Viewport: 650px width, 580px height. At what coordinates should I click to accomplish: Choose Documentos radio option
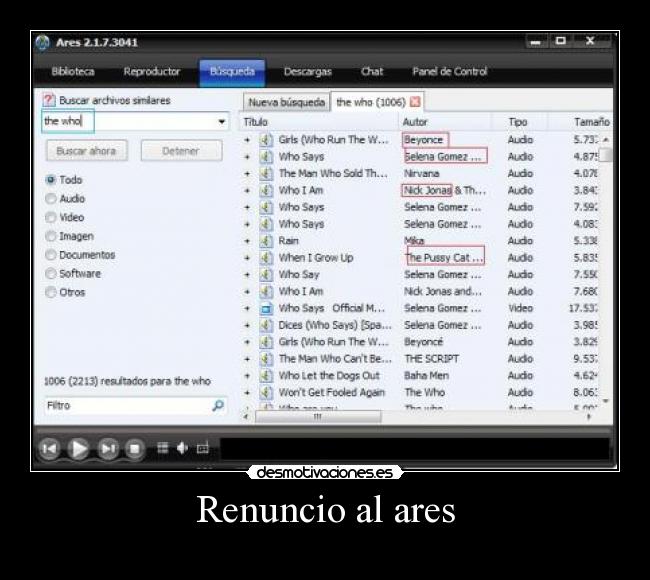tap(51, 255)
